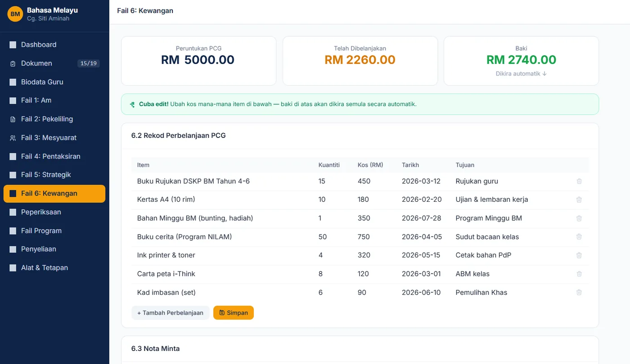The width and height of the screenshot is (630, 364).
Task: Open Fail 1: Am in the sidebar
Action: [54, 100]
